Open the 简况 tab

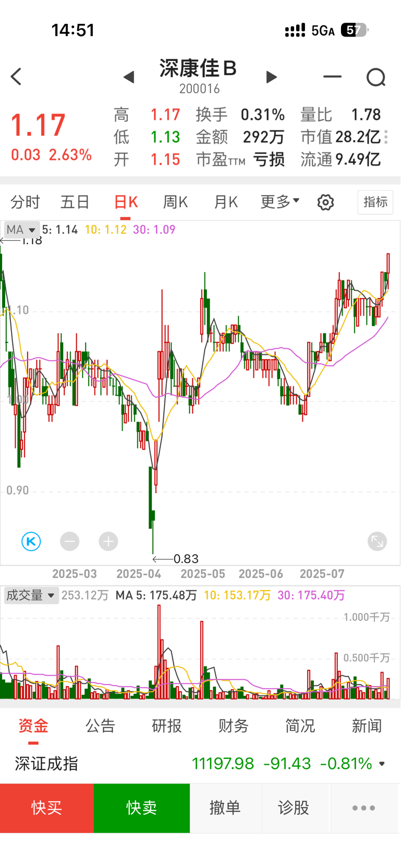click(300, 726)
